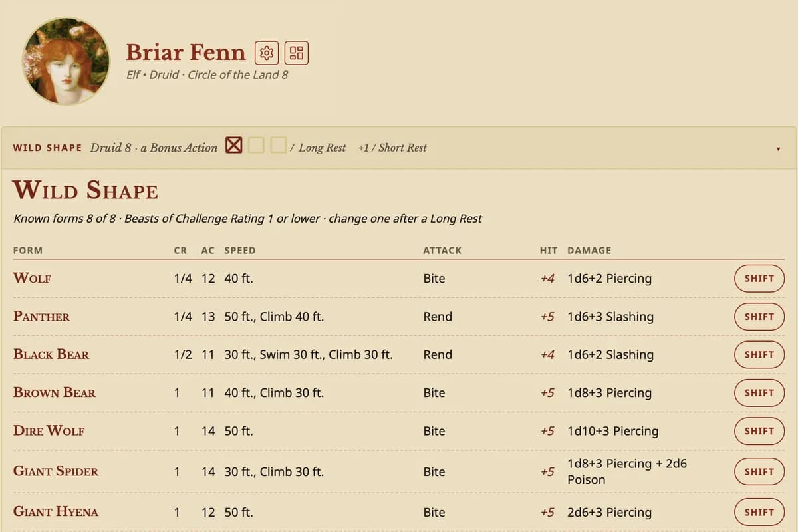Open the Black Bear form name

click(x=51, y=354)
